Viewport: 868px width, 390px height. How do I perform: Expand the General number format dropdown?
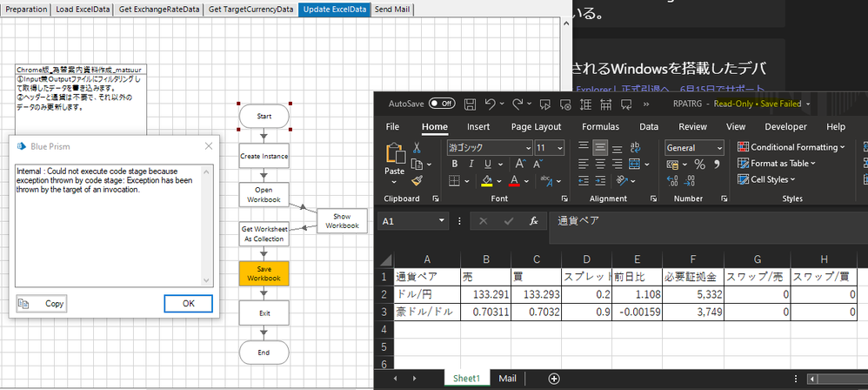pyautogui.click(x=718, y=148)
